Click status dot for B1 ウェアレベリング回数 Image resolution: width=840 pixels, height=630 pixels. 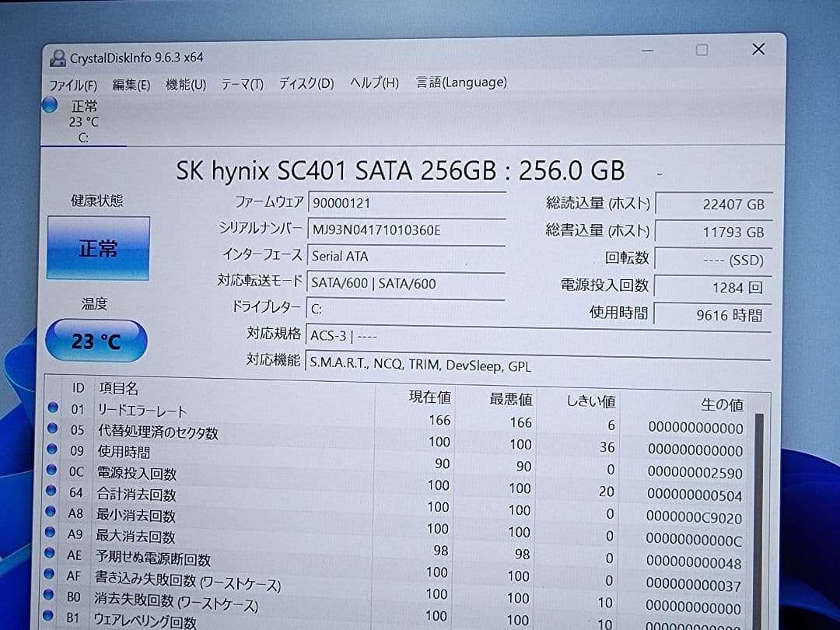click(47, 615)
